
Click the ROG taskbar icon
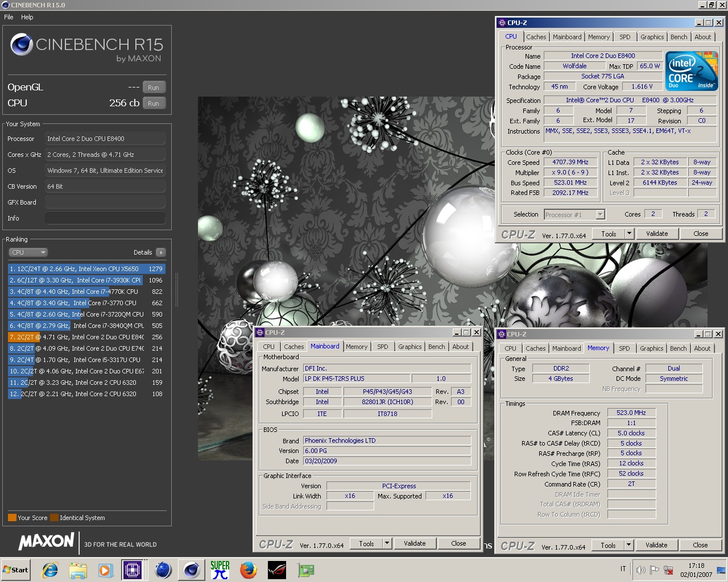277,570
